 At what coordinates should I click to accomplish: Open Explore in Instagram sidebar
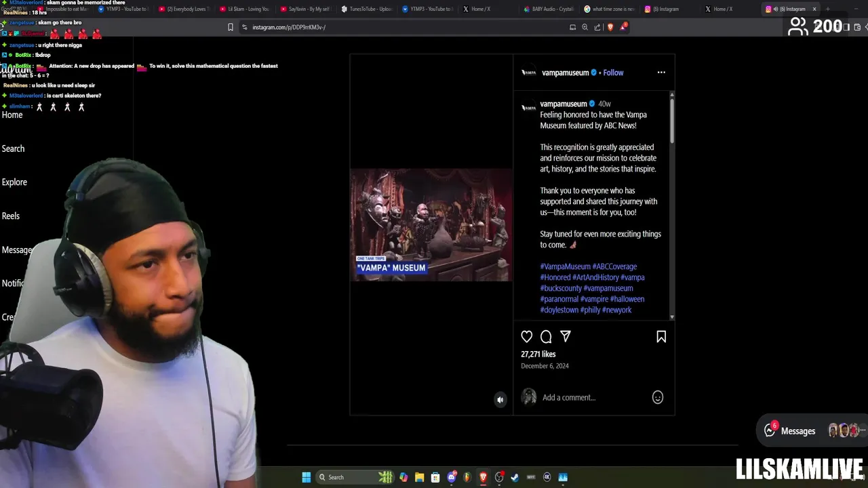(x=14, y=182)
